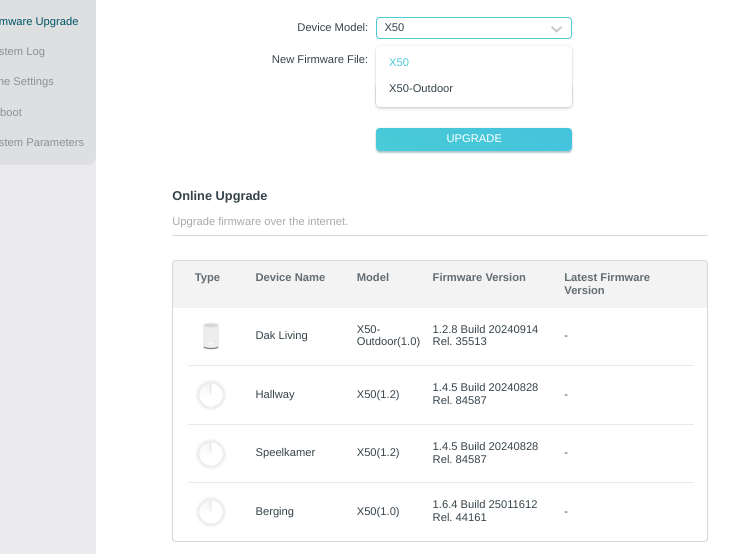Go to System Log in sidebar
This screenshot has height=554, width=732.
tap(24, 51)
